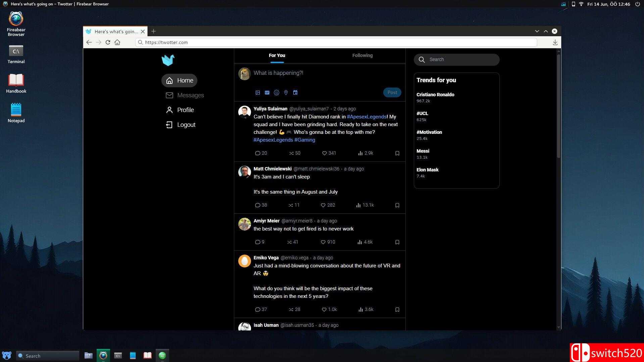This screenshot has width=644, height=362.
Task: Select the #UCL trending topic
Action: (x=422, y=113)
